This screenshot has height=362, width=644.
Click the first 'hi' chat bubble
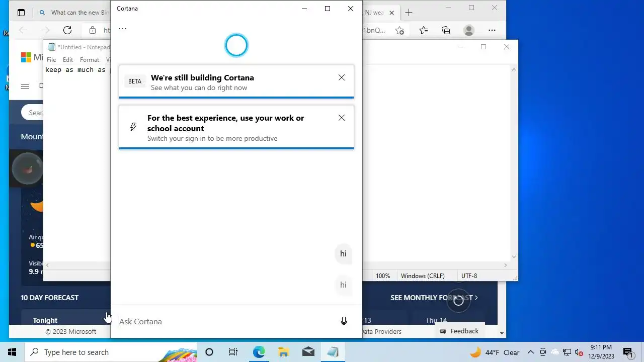(343, 254)
